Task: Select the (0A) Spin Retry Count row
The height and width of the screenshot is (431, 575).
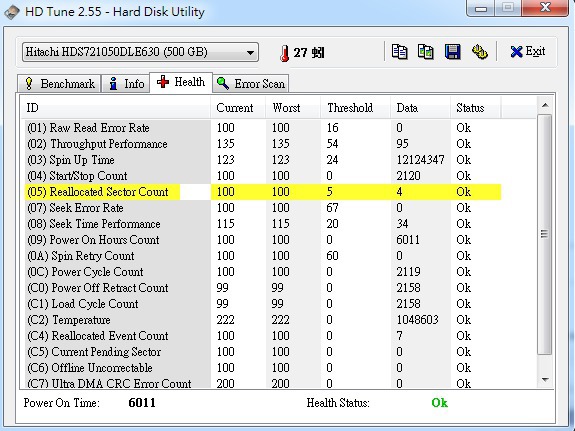Action: [x=263, y=256]
